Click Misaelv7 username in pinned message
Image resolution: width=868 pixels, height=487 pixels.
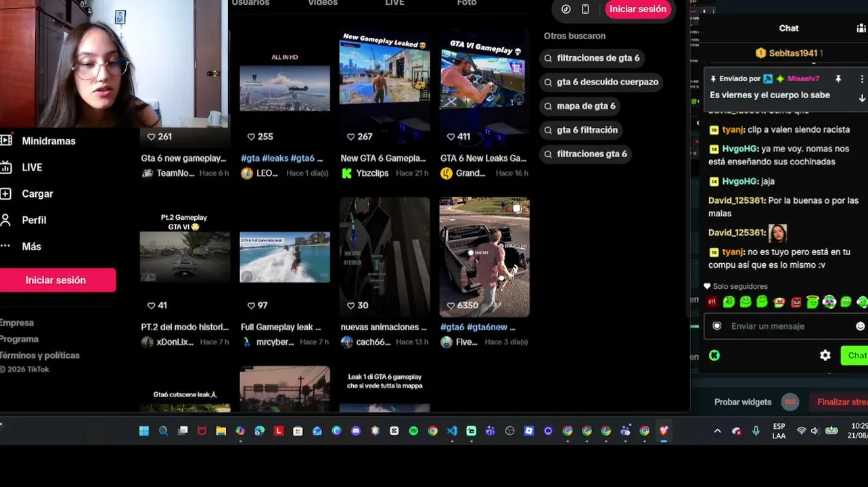click(x=803, y=79)
